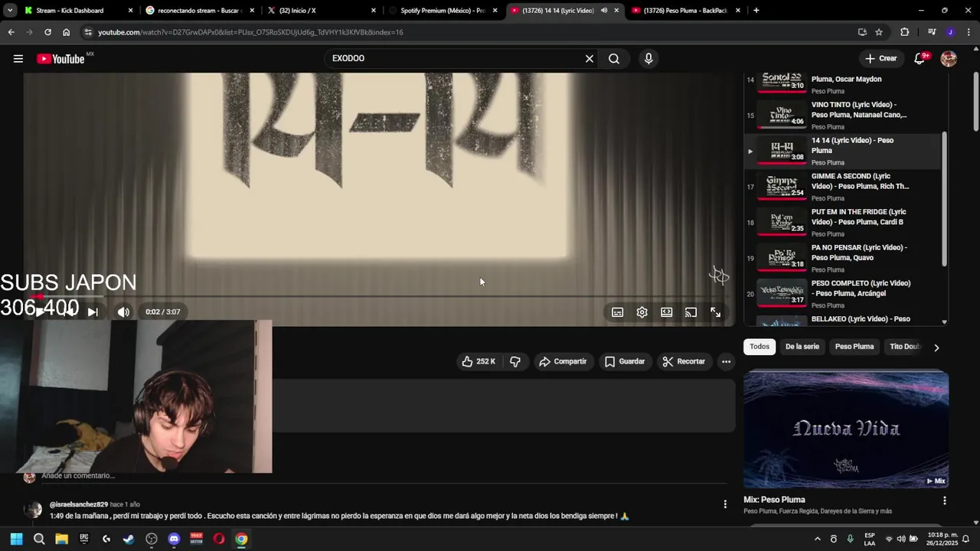Viewport: 980px width, 551px height.
Task: Start voice search with microphone icon
Action: point(648,59)
